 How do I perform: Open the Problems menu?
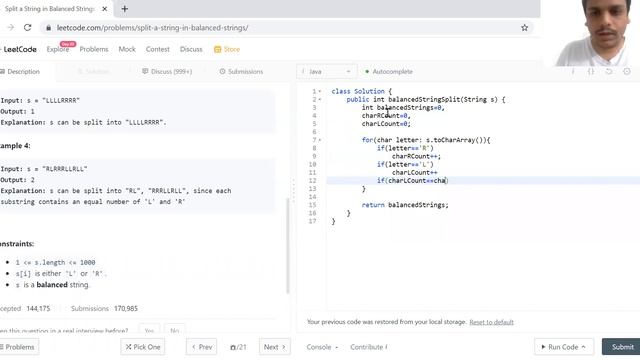tap(94, 49)
